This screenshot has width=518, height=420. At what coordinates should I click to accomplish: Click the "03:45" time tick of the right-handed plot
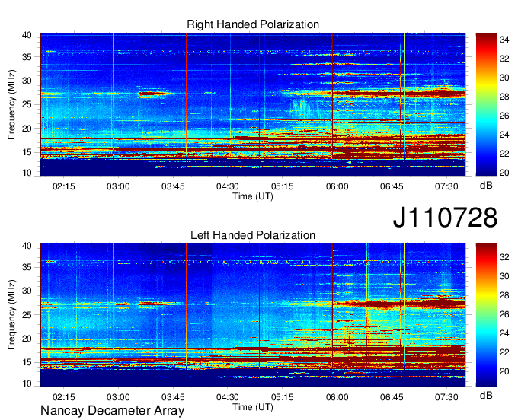173,186
